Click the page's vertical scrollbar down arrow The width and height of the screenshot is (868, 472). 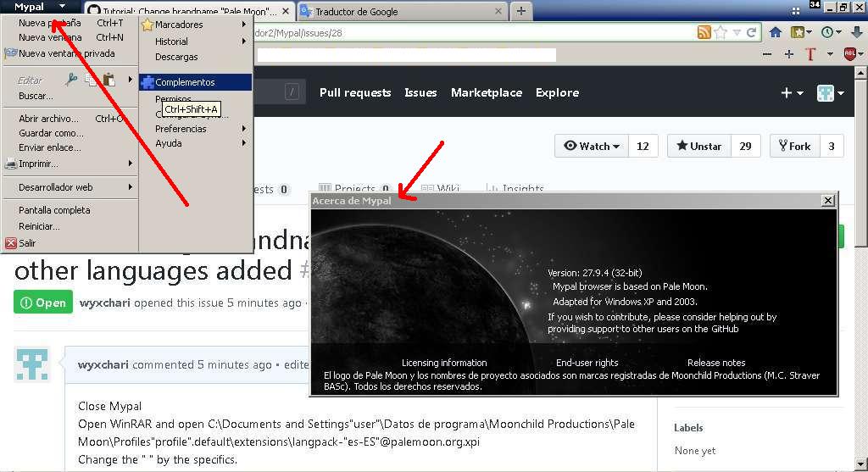(x=861, y=464)
